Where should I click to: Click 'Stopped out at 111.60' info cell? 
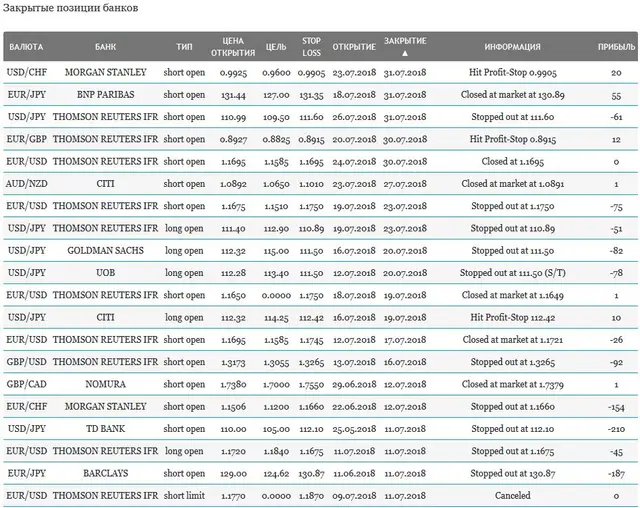pyautogui.click(x=513, y=117)
